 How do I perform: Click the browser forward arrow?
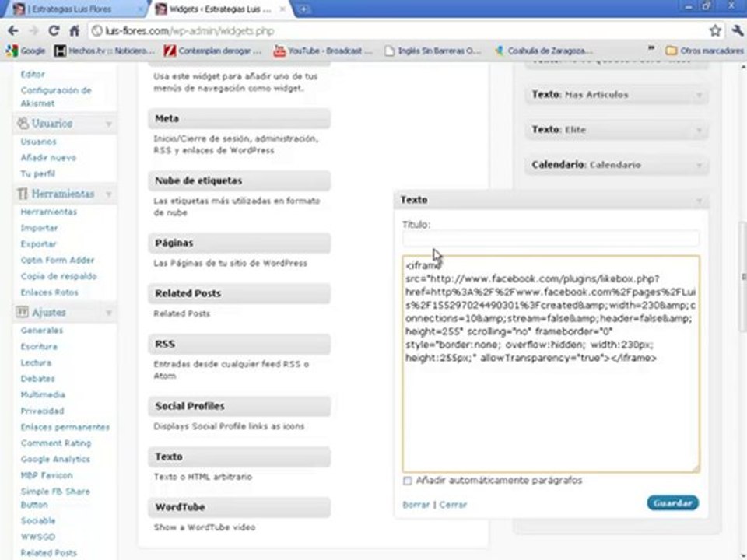click(x=33, y=31)
